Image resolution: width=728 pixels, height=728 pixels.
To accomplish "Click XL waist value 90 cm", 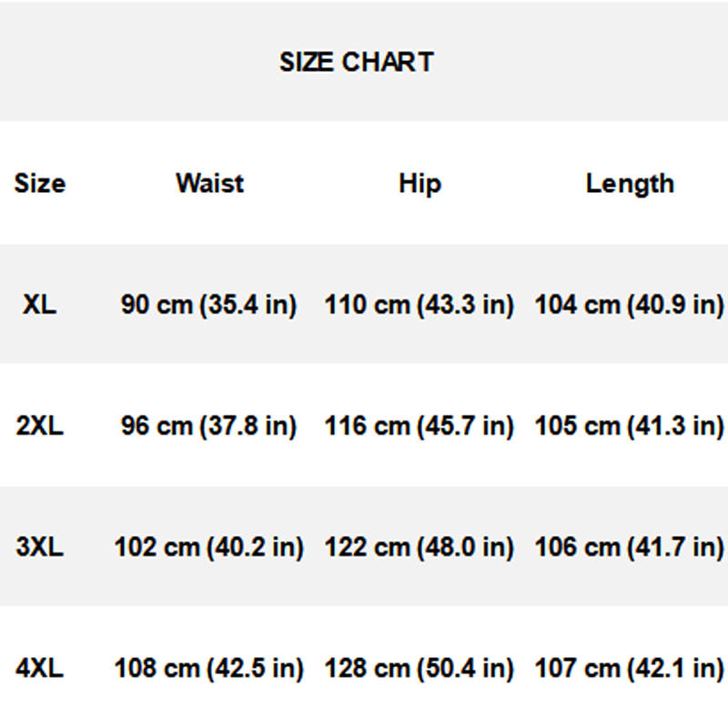I will [209, 304].
